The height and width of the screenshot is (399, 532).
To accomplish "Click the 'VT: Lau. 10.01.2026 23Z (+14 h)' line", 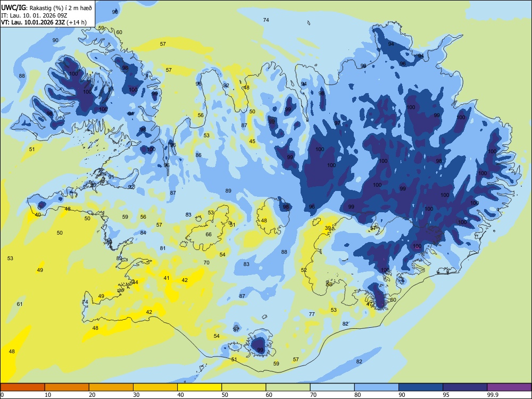I will click(x=44, y=22).
